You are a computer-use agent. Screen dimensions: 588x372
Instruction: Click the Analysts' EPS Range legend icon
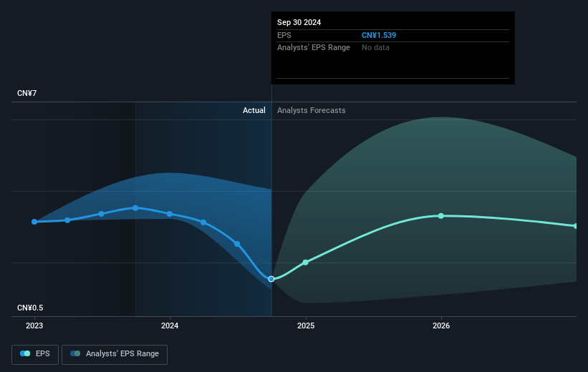pos(75,353)
